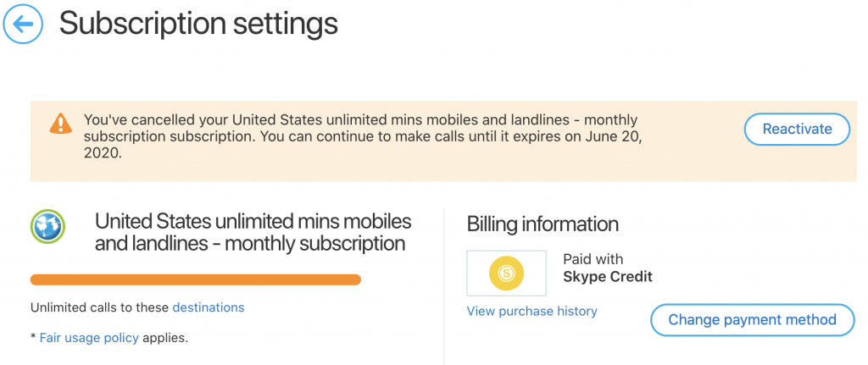Click the yellow Skype Credit coin icon

[507, 274]
